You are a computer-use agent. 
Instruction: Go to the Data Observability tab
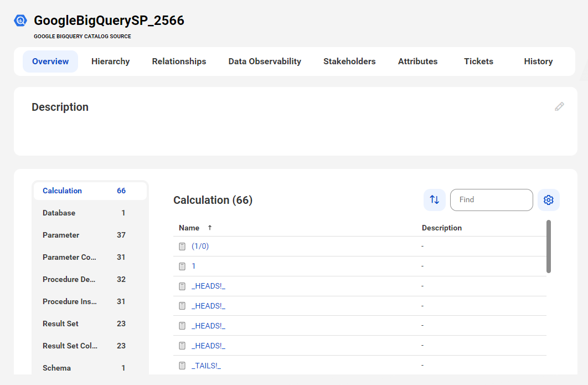point(265,61)
